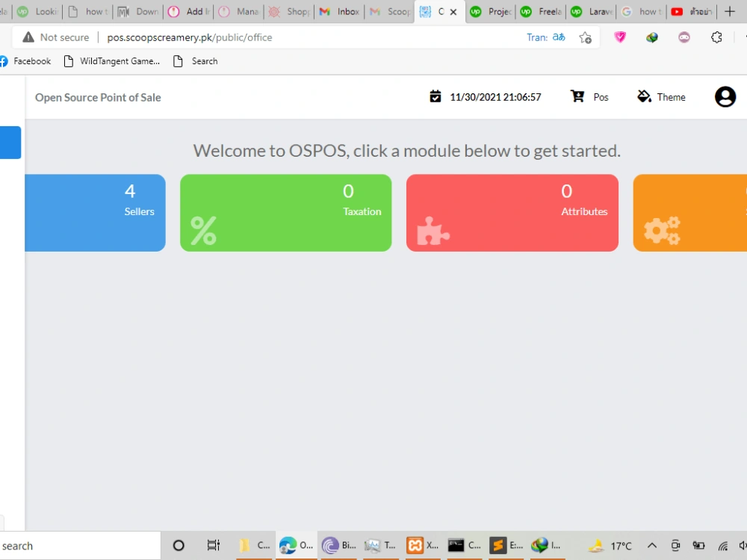Click the Not secure warning icon
The height and width of the screenshot is (560, 747).
(28, 37)
